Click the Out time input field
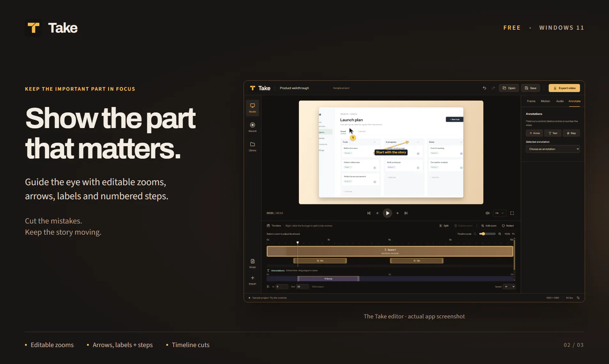This screenshot has height=364, width=609. click(302, 287)
